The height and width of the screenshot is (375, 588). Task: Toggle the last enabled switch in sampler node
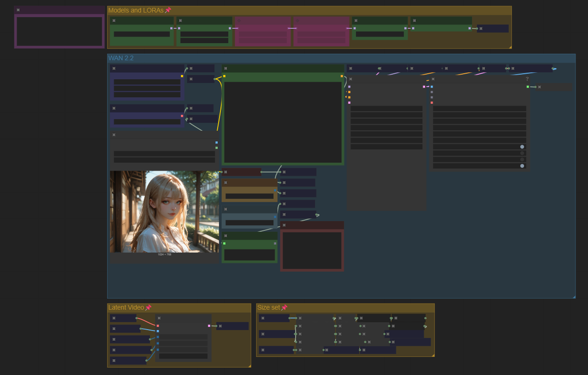point(522,166)
